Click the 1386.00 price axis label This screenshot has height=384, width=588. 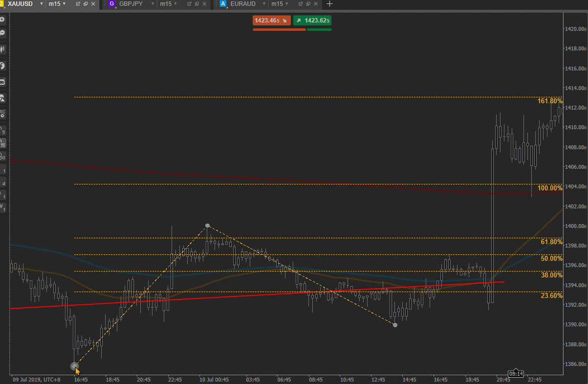pyautogui.click(x=576, y=364)
